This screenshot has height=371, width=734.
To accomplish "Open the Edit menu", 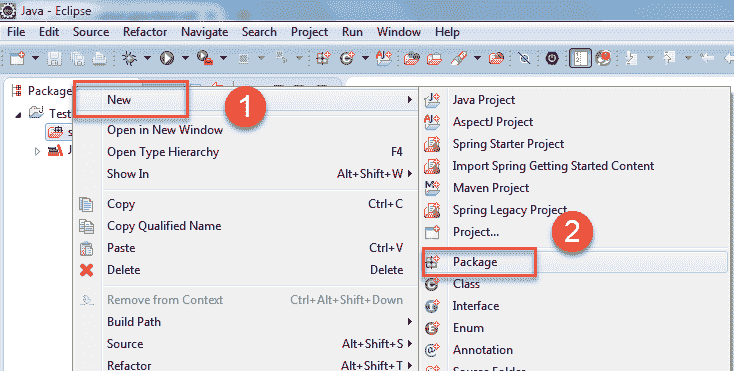I will [49, 32].
